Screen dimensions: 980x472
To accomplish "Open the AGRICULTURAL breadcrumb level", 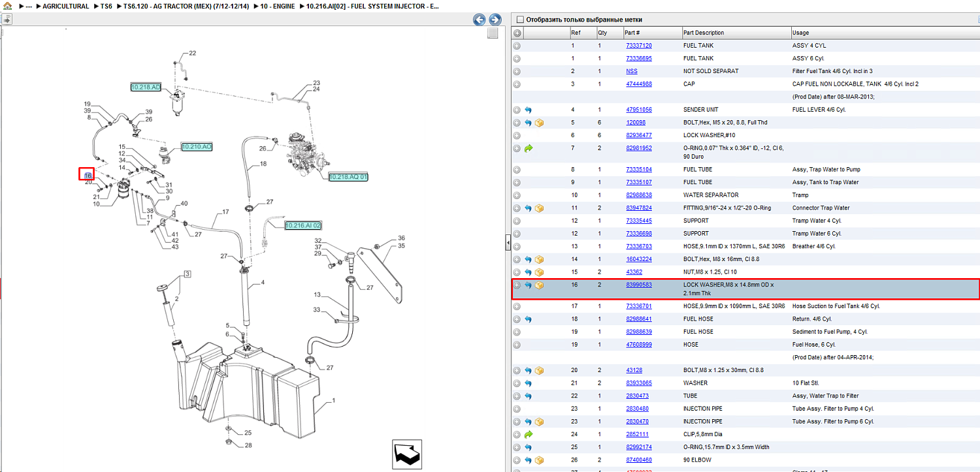I will pyautogui.click(x=65, y=6).
